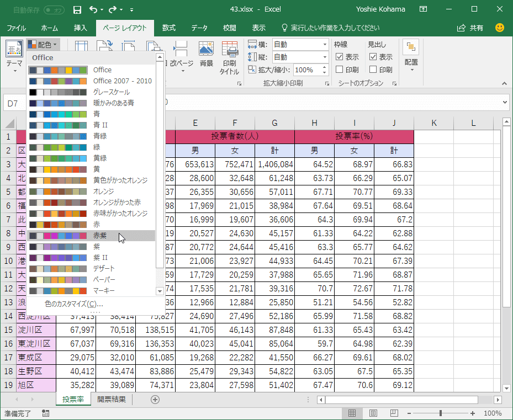Switch to Page Layout view in status bar
Screen dimensions: 513x420
pos(373,413)
